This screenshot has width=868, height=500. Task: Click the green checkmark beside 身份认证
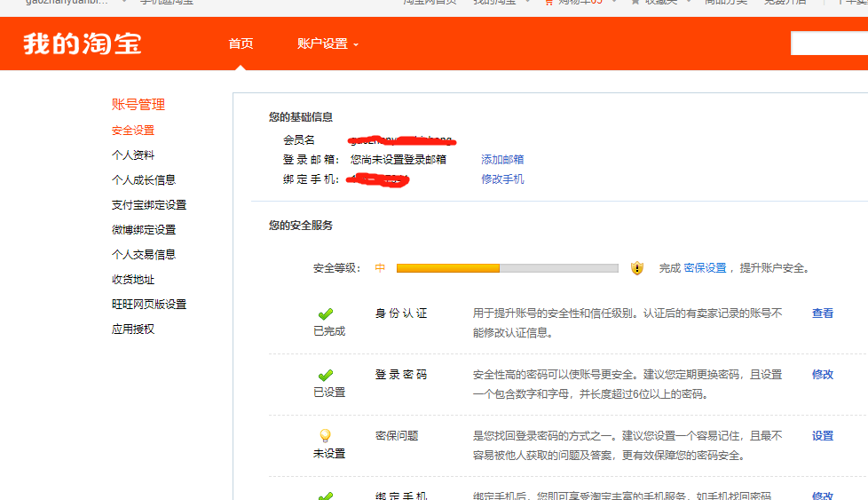click(x=326, y=314)
